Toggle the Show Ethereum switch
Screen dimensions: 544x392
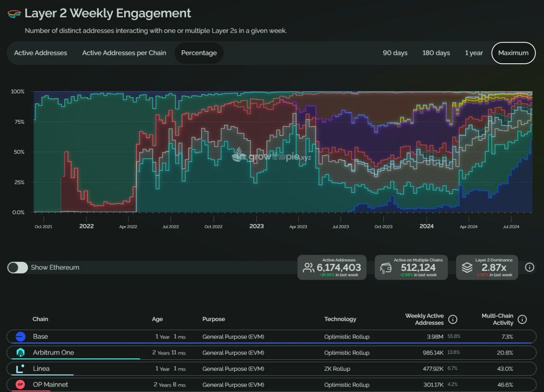point(17,267)
